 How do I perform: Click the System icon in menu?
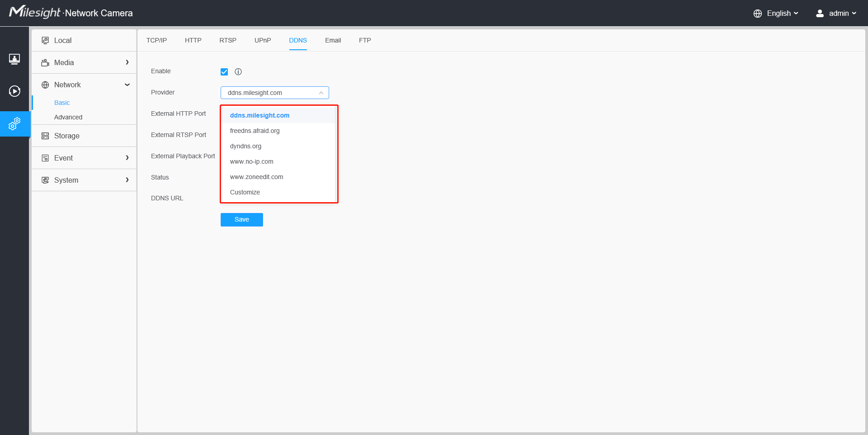point(45,180)
